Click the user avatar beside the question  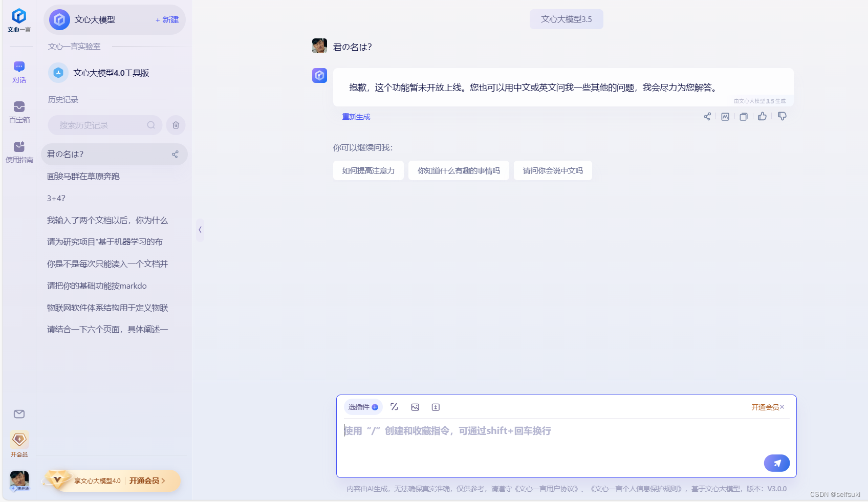tap(320, 46)
